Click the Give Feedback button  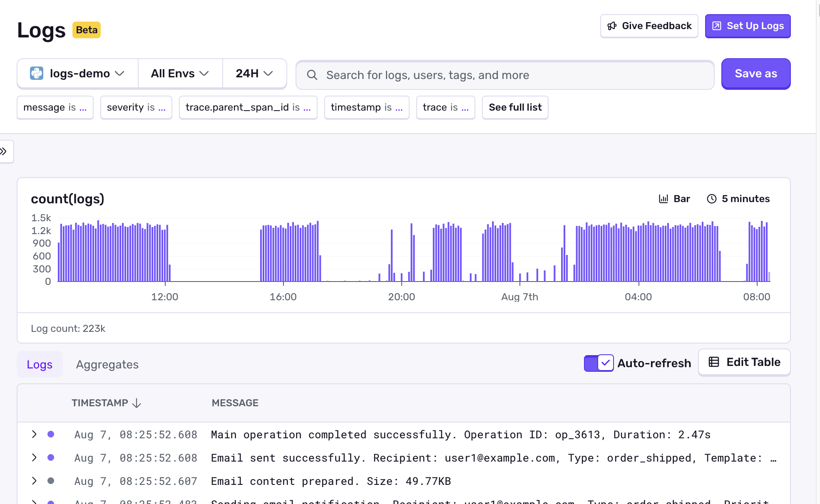click(x=649, y=26)
